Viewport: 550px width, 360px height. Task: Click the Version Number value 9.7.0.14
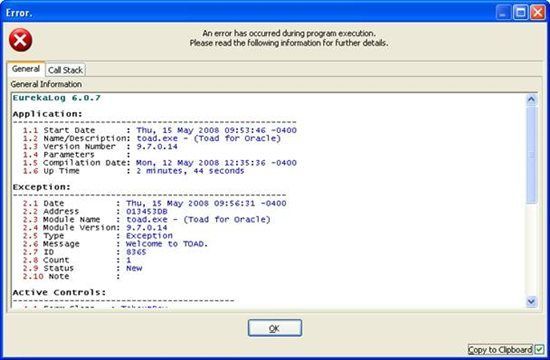157,146
